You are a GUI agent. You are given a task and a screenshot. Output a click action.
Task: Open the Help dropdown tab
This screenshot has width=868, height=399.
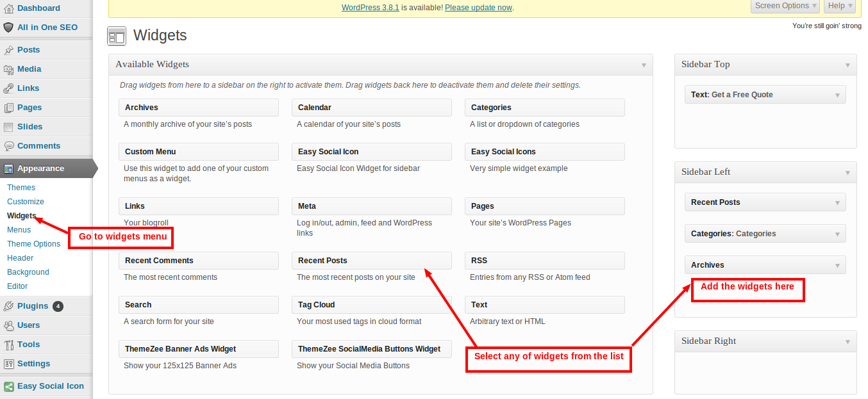tap(840, 6)
